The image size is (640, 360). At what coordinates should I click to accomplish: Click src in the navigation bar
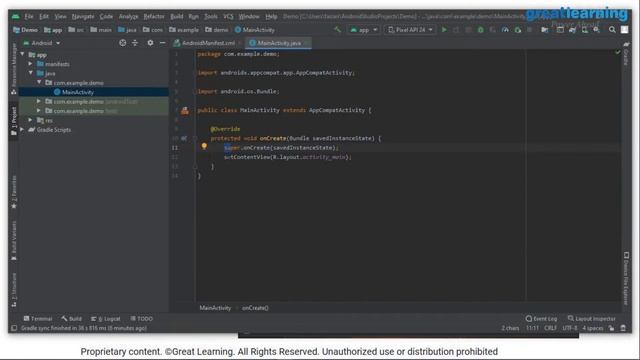pos(76,30)
